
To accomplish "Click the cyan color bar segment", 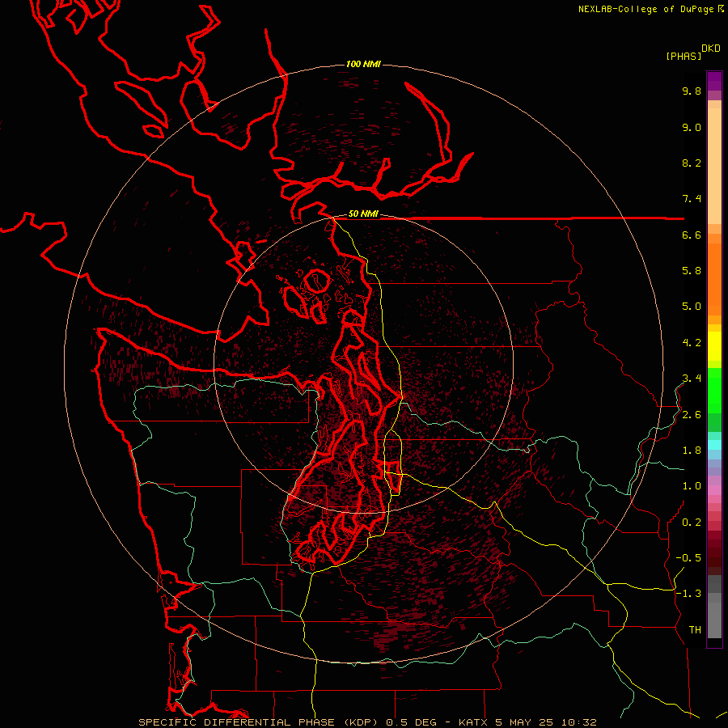I will pos(714,444).
